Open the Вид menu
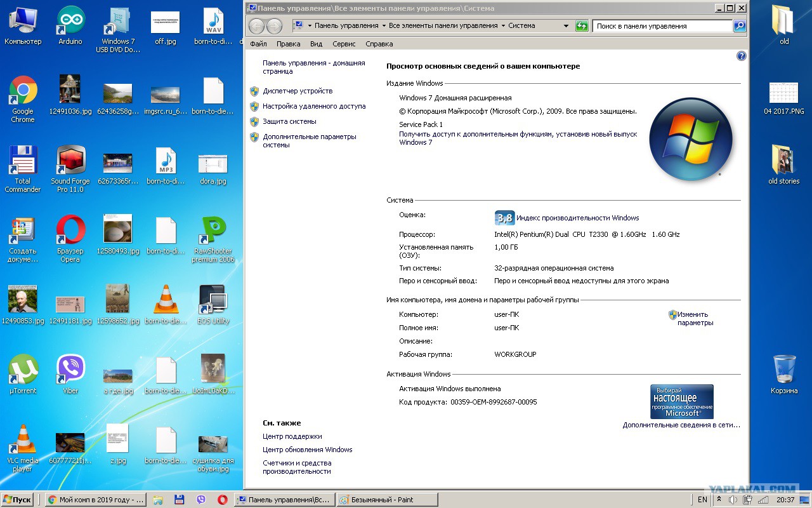 pos(317,44)
